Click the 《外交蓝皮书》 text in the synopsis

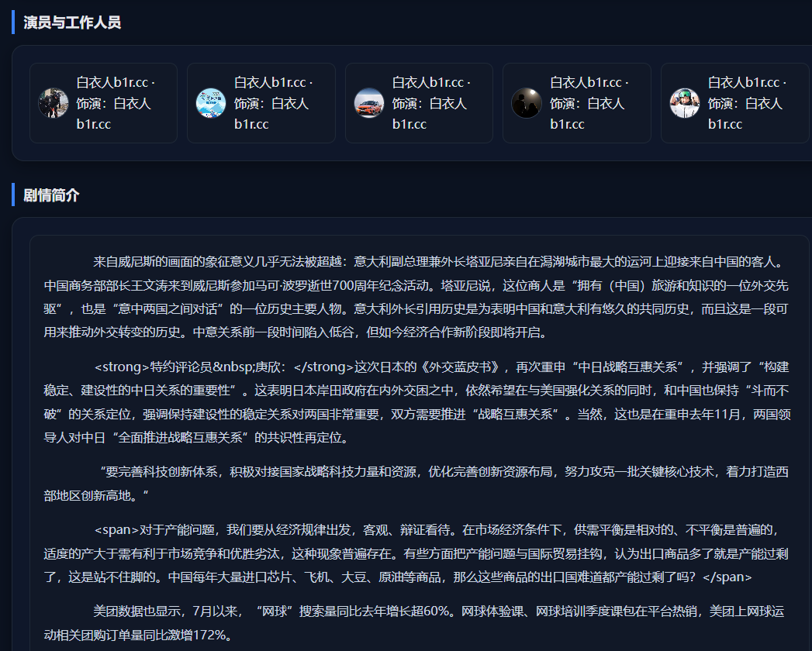tap(462, 367)
